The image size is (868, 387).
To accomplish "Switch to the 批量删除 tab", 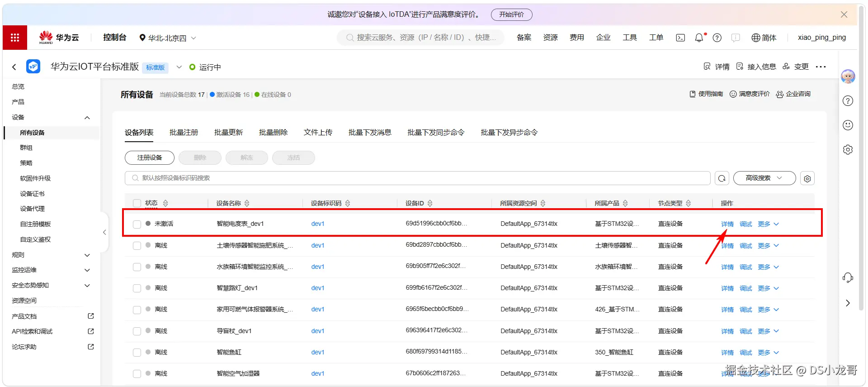I will (x=273, y=132).
